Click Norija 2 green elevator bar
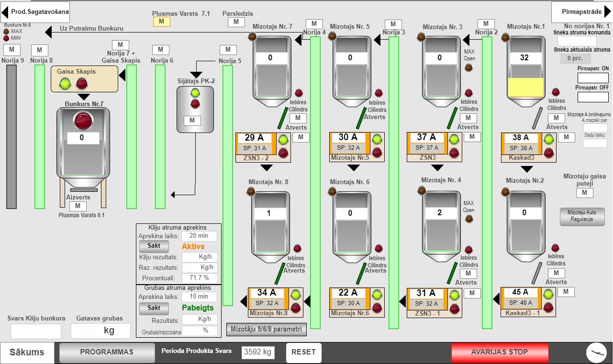Viewport: 613px width, 364px height. 487,182
